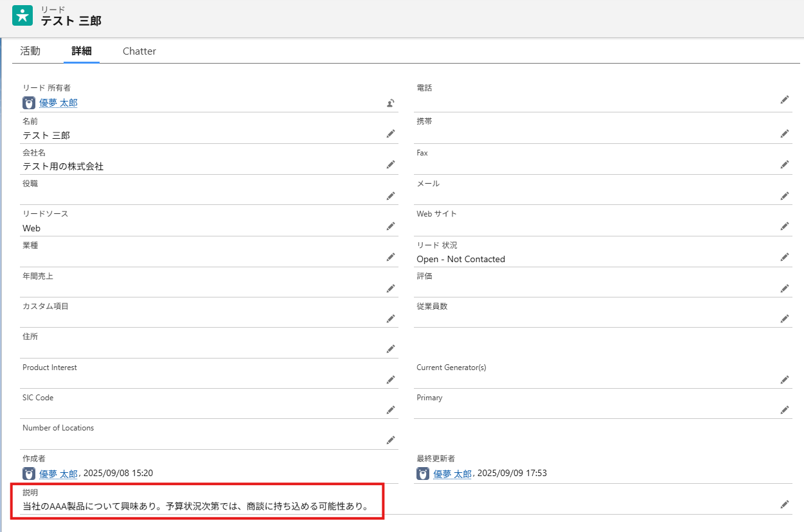
Task: Edit the Web サイト field pencil icon
Action: point(784,226)
